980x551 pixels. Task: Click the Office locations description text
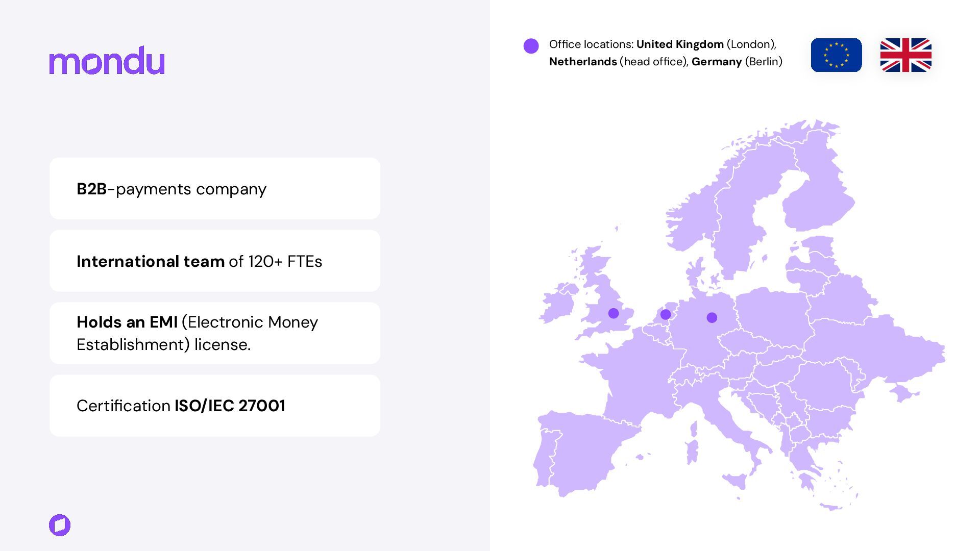coord(665,53)
